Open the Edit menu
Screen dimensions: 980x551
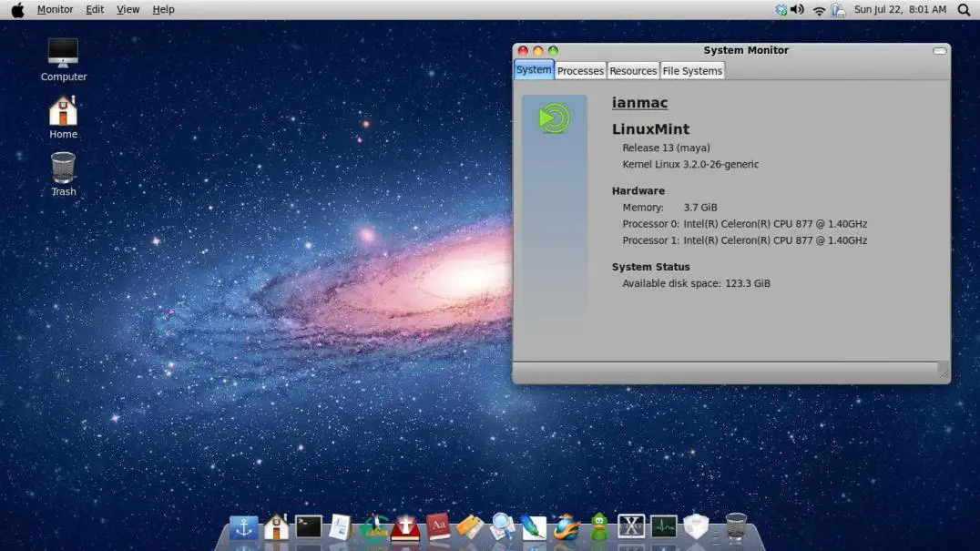(x=95, y=10)
